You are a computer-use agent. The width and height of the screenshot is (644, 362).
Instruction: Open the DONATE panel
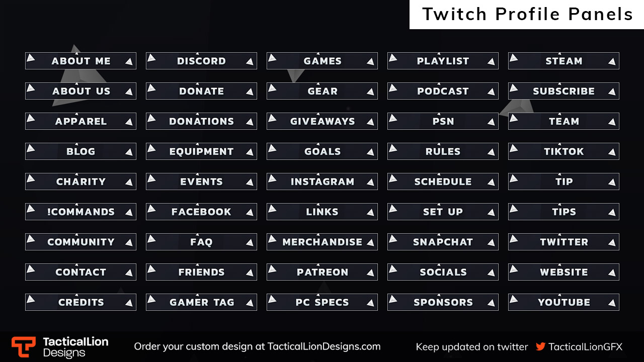click(201, 91)
